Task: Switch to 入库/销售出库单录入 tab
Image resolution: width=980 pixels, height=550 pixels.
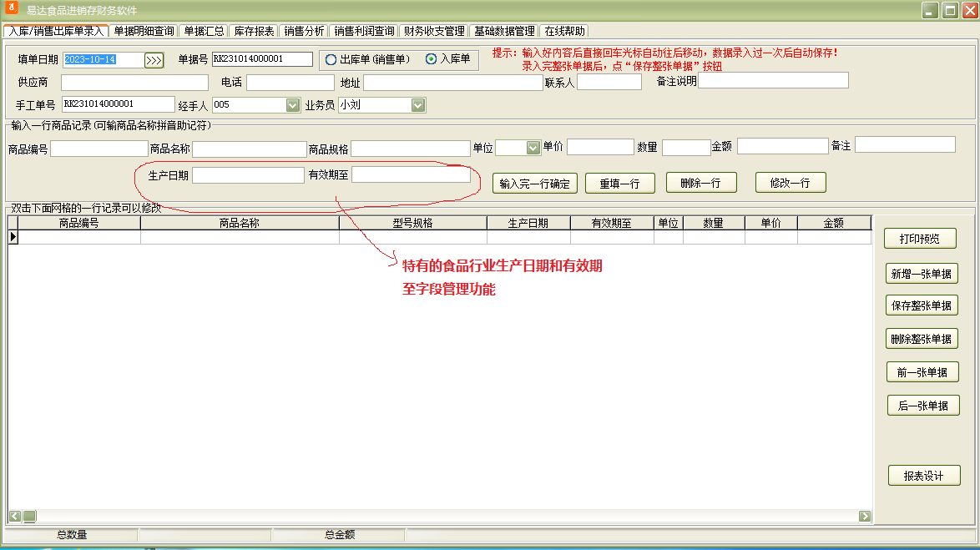Action: [x=56, y=31]
